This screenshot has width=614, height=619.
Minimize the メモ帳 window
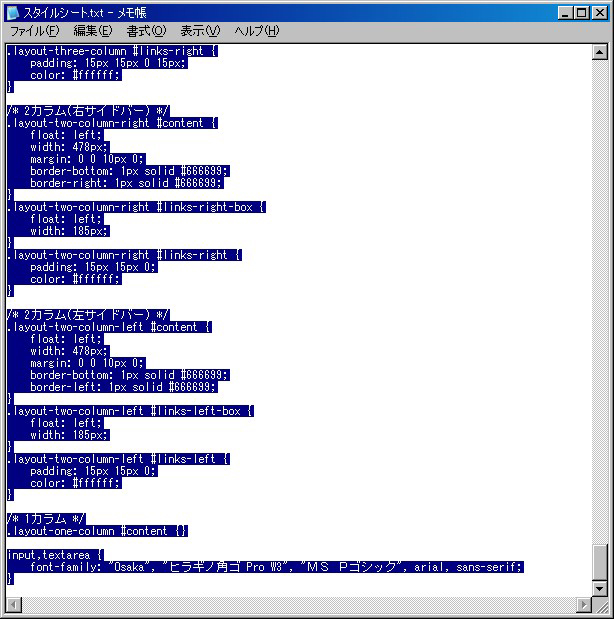pyautogui.click(x=565, y=13)
